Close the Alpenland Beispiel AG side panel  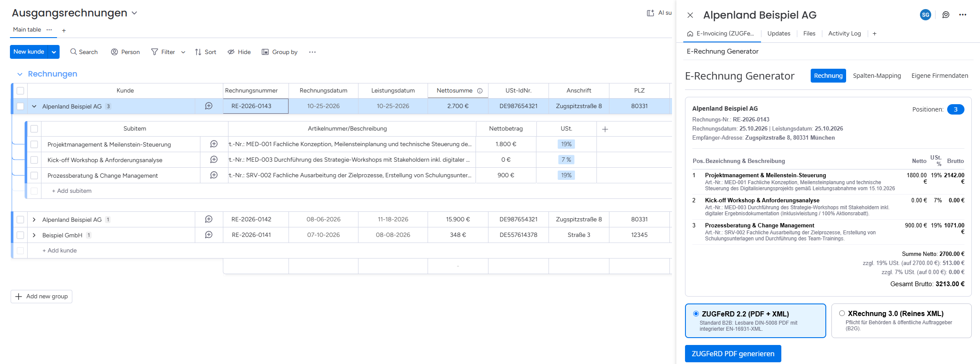pos(690,15)
